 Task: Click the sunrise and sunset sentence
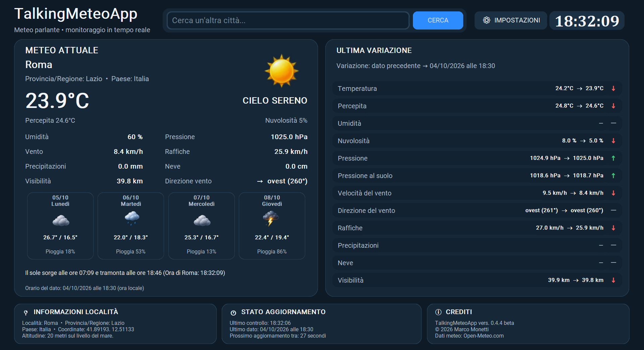pos(125,273)
